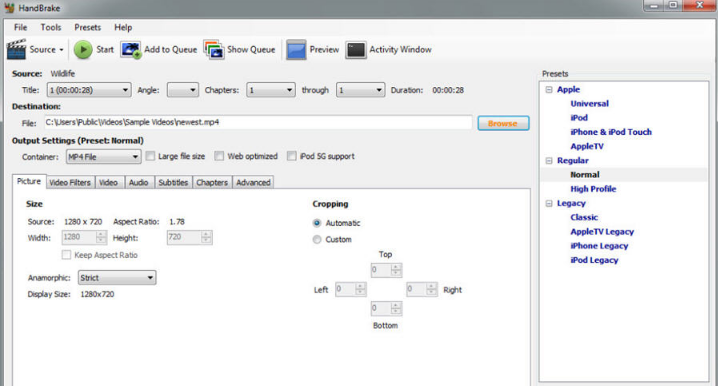Open the Source dropdown arrow
The width and height of the screenshot is (718, 386).
click(x=61, y=50)
